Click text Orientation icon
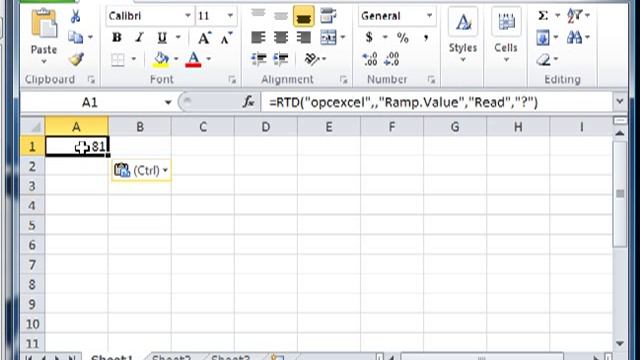This screenshot has width=640, height=360. (x=312, y=60)
